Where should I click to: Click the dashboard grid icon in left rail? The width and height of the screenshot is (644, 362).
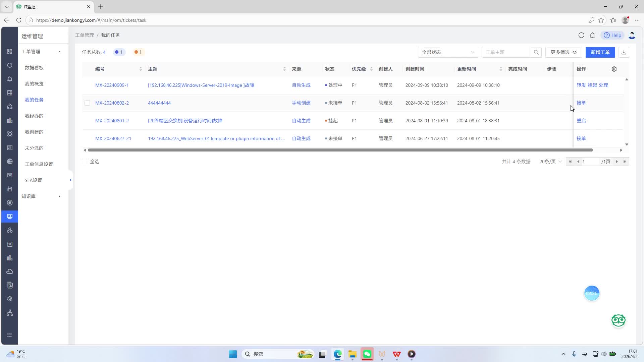pyautogui.click(x=10, y=51)
